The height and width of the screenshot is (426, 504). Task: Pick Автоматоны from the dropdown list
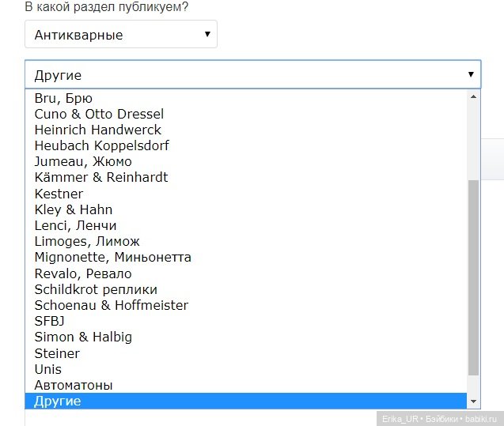coord(73,385)
